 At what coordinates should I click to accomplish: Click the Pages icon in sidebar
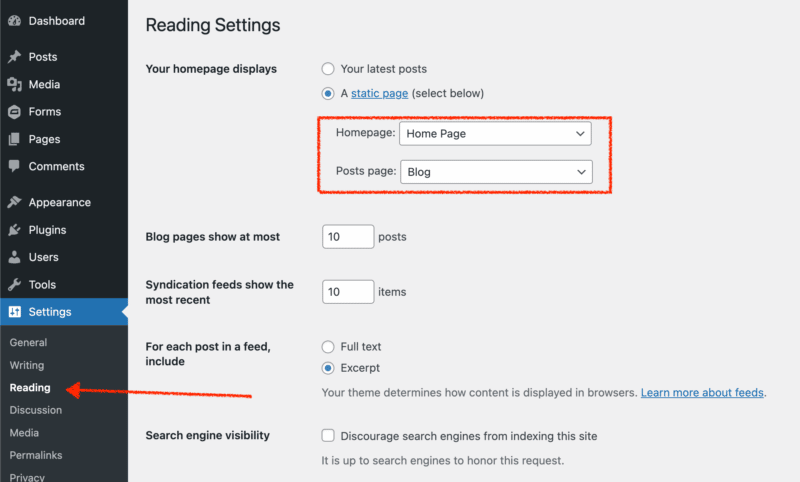coord(14,139)
